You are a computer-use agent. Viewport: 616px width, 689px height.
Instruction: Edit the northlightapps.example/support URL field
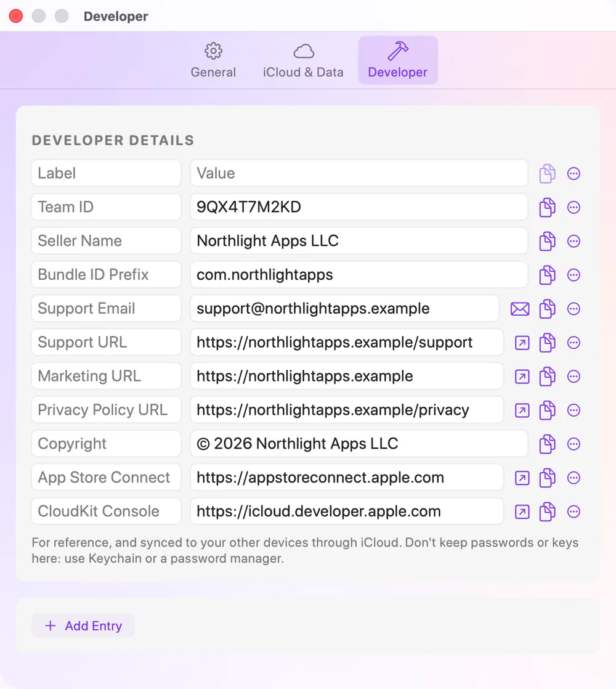pos(347,342)
